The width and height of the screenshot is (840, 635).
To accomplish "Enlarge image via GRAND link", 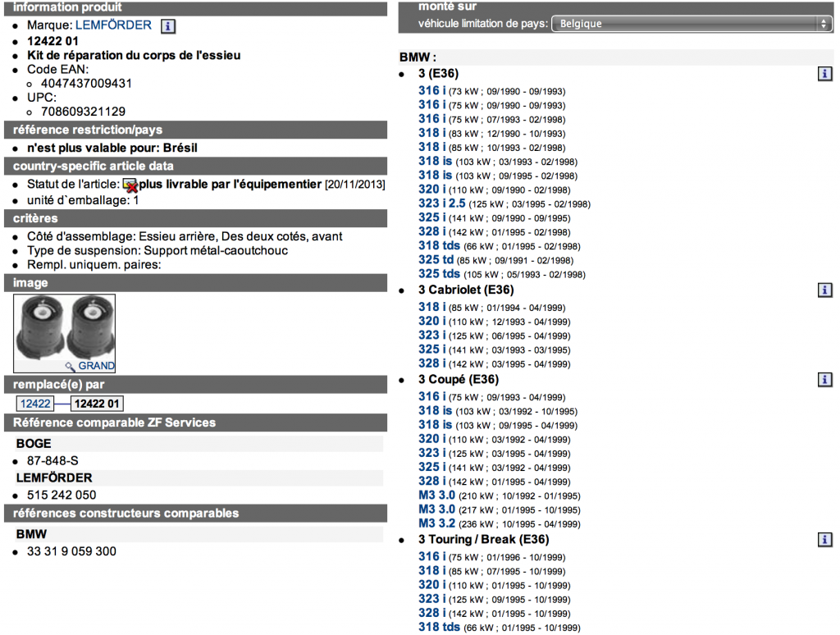I will [x=97, y=366].
